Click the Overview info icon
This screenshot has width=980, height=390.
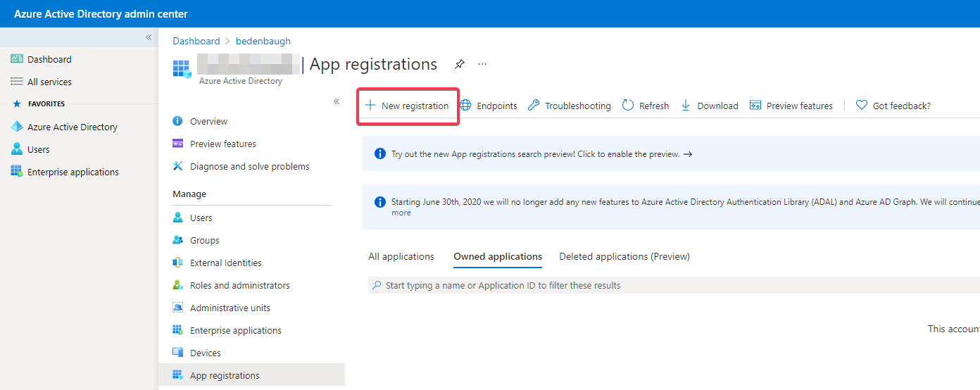tap(177, 121)
